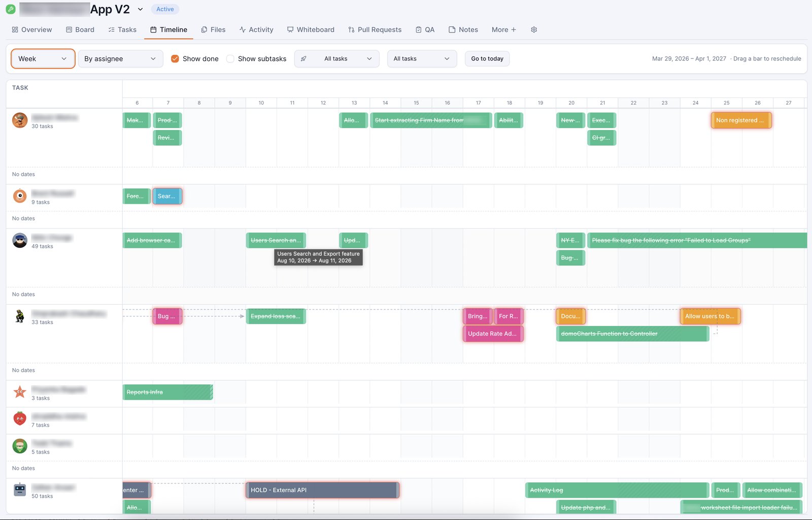Click the green project key icon
Image resolution: width=812 pixels, height=520 pixels.
10,9
